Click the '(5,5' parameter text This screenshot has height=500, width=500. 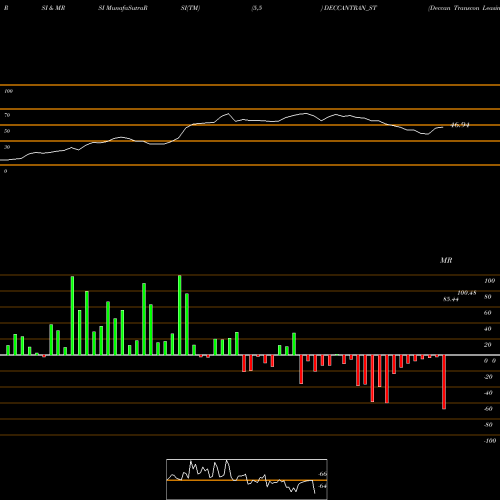(257, 8)
